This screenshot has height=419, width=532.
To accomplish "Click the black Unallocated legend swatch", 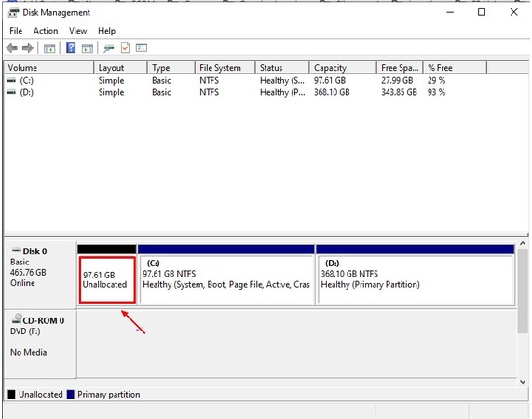I will [x=11, y=394].
